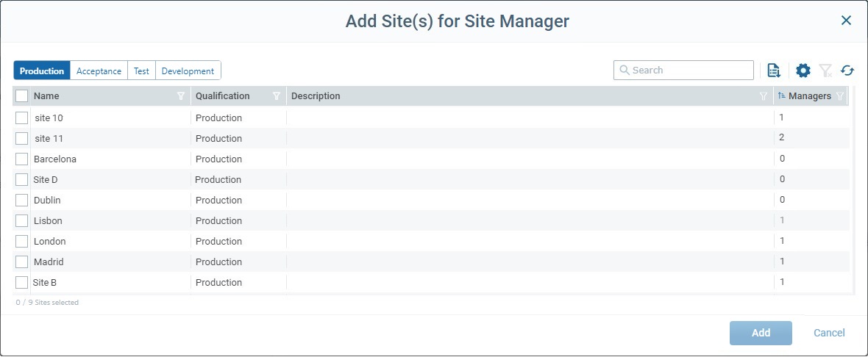Click the Name column filter icon
Viewport: 868px width, 357px height.
(x=180, y=96)
